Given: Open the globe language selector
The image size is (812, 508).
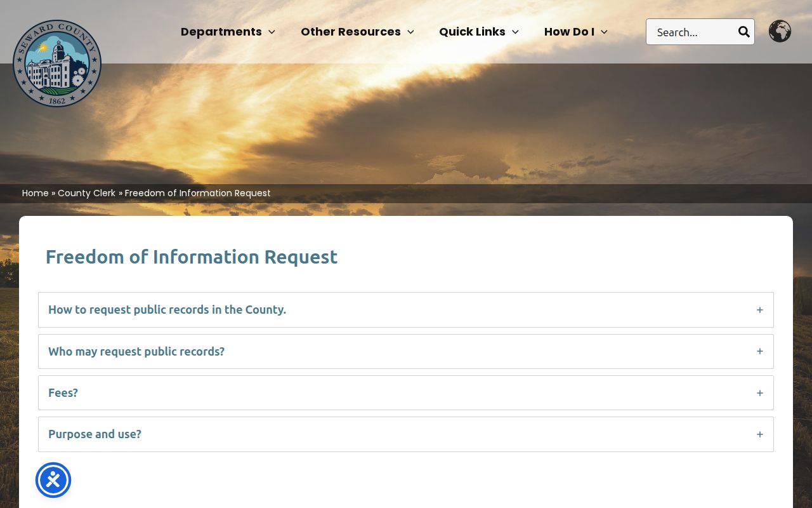Looking at the screenshot, I should pos(780,31).
